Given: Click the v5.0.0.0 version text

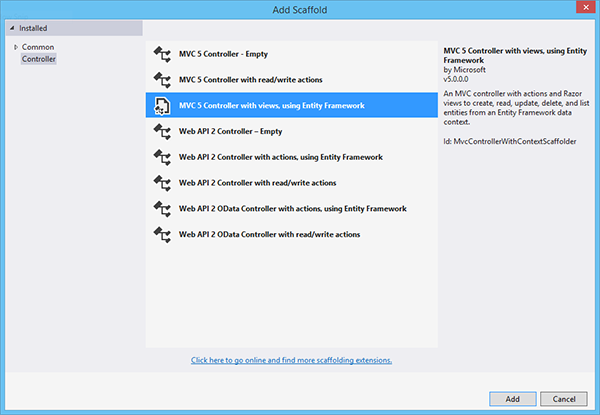Looking at the screenshot, I should click(456, 79).
